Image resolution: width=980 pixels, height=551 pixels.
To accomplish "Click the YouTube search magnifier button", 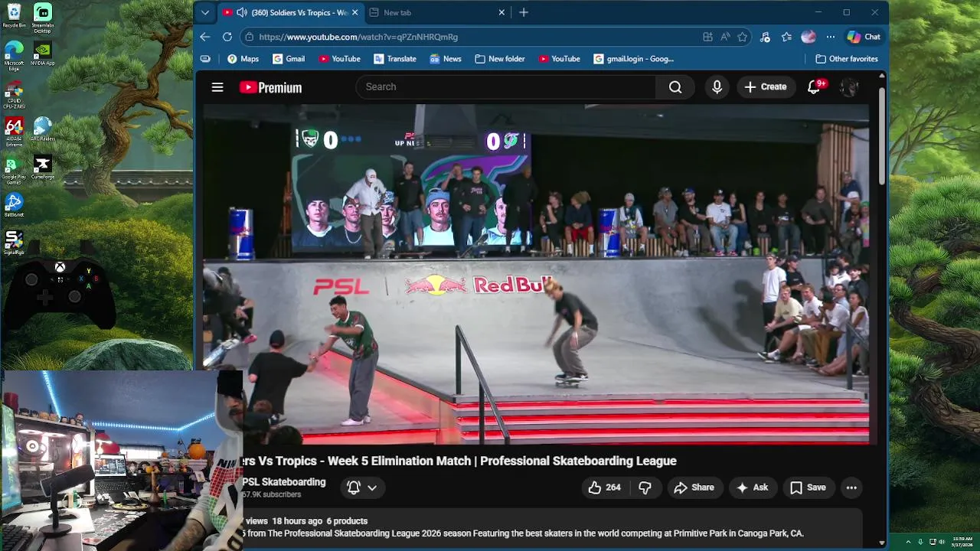I will pos(675,87).
